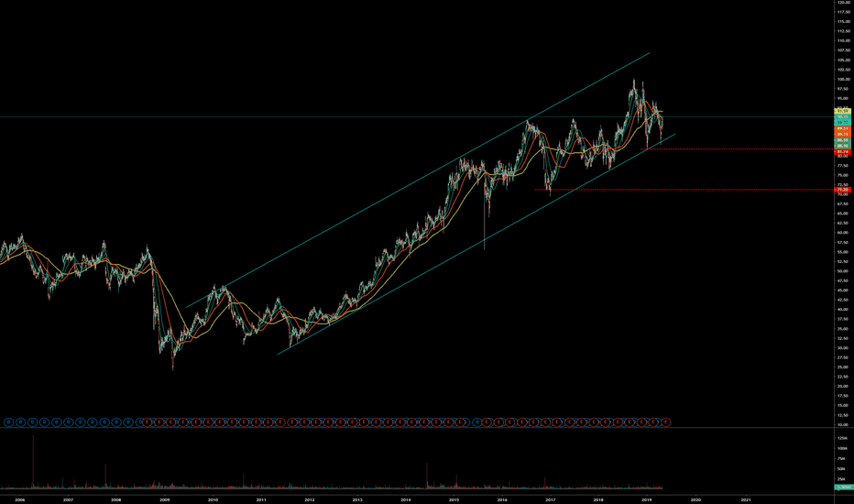Select the 2016 label on the time axis
The height and width of the screenshot is (504, 854).
tap(502, 499)
